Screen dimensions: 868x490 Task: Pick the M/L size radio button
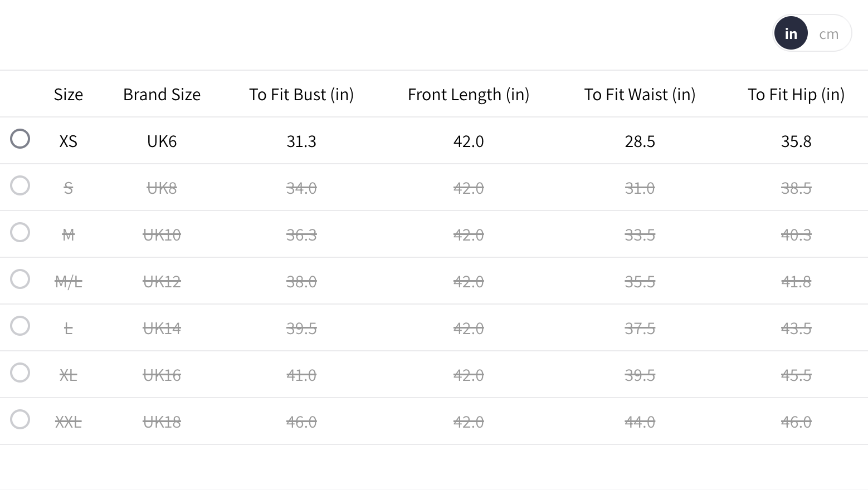click(x=20, y=279)
